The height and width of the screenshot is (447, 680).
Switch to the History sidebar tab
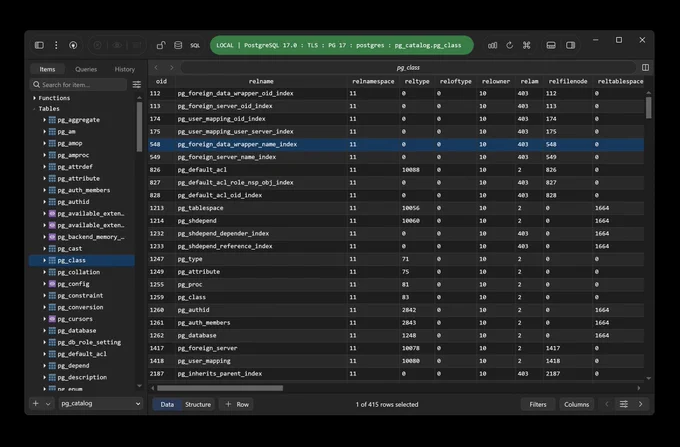tap(124, 69)
